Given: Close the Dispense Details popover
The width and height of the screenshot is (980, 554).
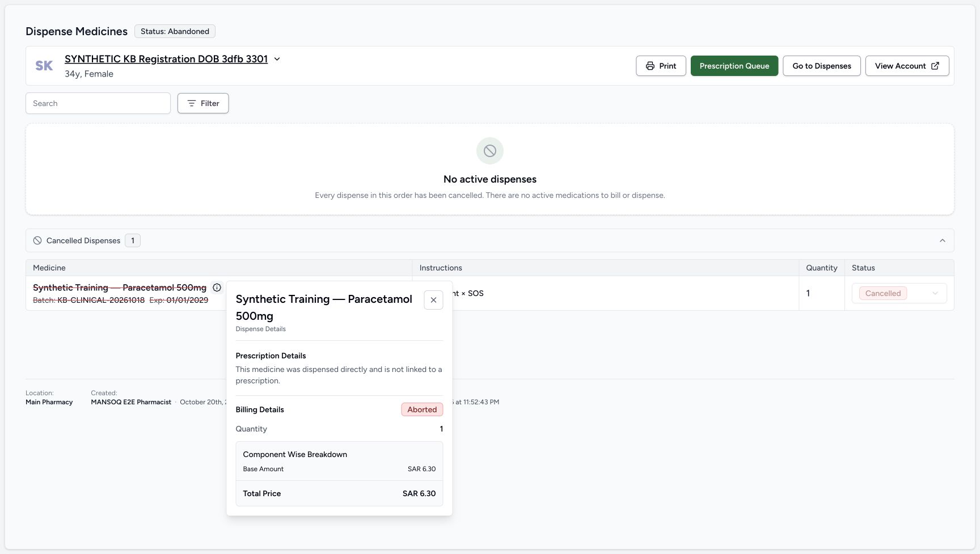Looking at the screenshot, I should click(x=433, y=300).
